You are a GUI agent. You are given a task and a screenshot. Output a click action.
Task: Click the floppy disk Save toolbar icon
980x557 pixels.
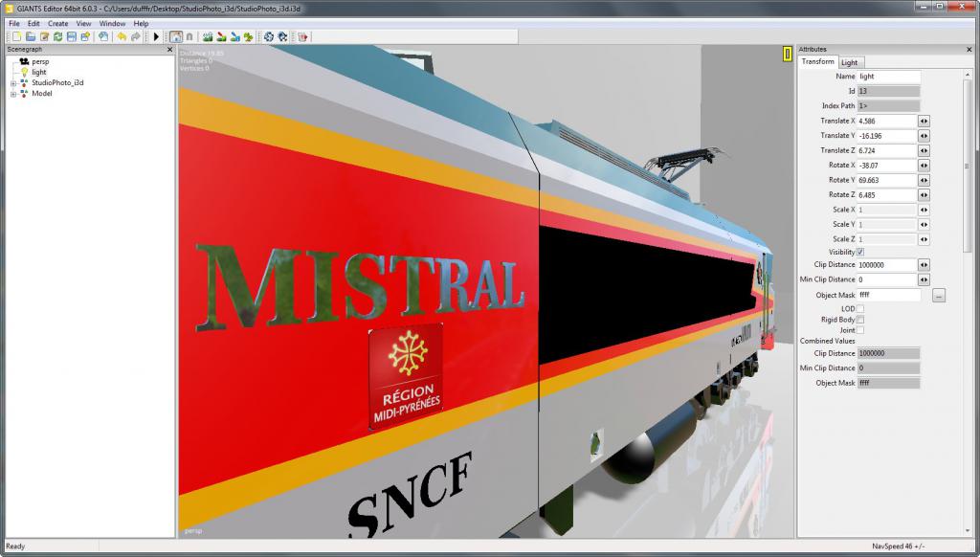[x=72, y=37]
